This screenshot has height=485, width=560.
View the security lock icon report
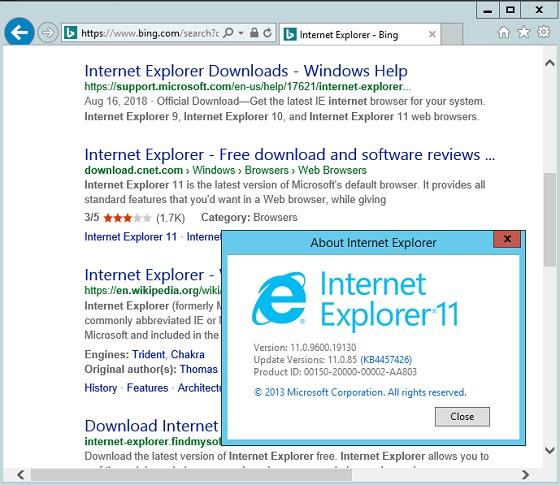tap(254, 33)
